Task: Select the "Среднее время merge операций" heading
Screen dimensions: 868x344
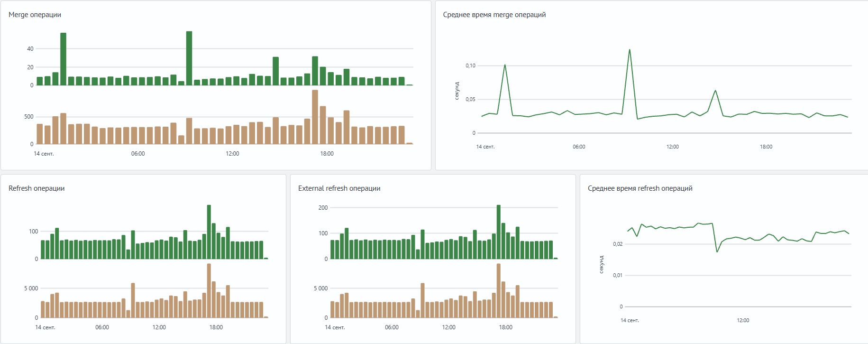Action: pos(494,15)
